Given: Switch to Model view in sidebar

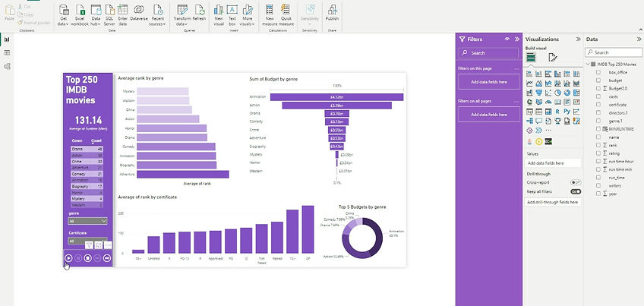Looking at the screenshot, I should 7,66.
